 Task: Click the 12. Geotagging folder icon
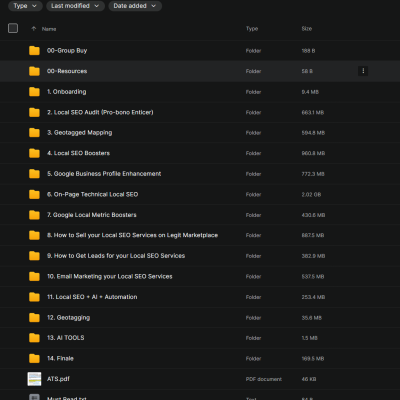click(34, 318)
